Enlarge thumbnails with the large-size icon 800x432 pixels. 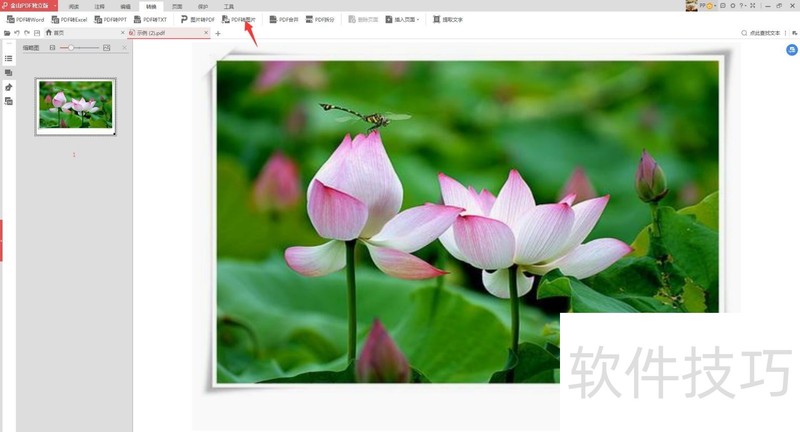coord(107,47)
